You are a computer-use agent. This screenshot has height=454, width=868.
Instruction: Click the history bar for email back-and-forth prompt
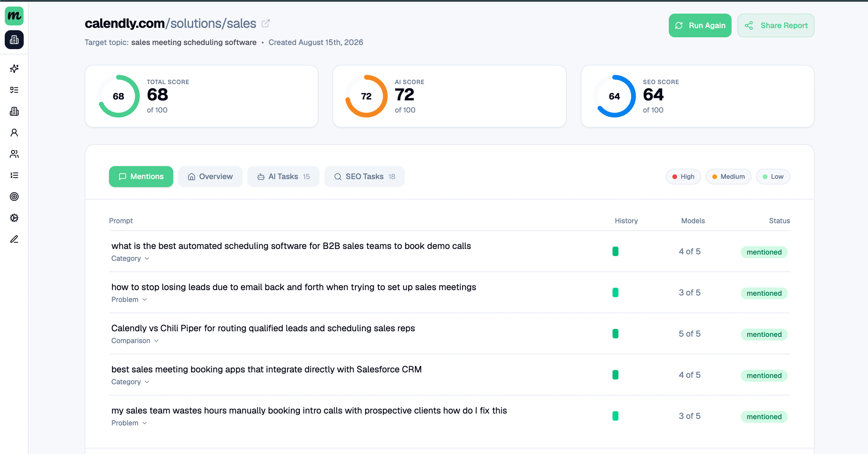[x=615, y=292]
